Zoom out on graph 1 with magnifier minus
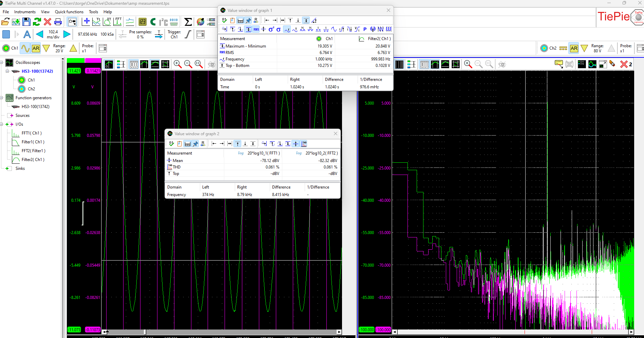 tap(188, 64)
